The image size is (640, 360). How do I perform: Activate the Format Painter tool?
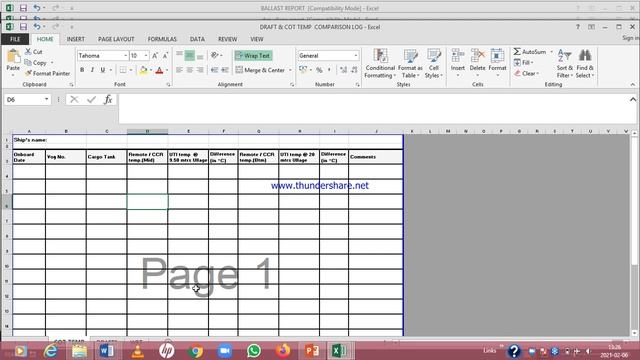point(47,73)
